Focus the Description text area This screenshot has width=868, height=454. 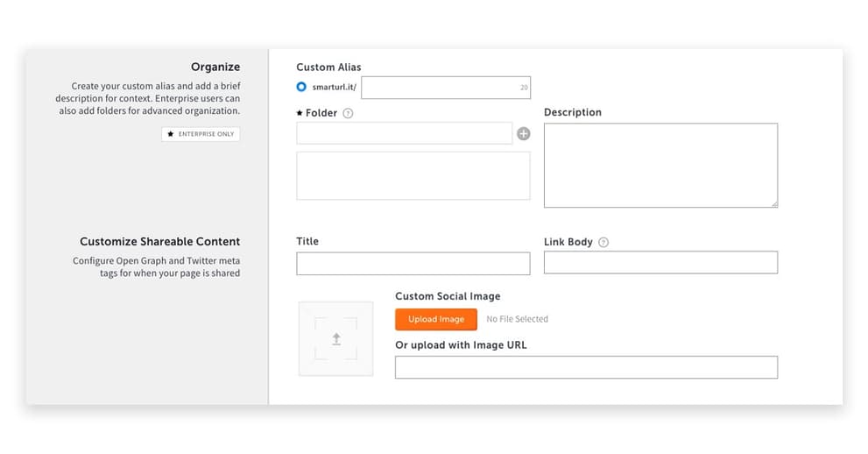point(660,165)
